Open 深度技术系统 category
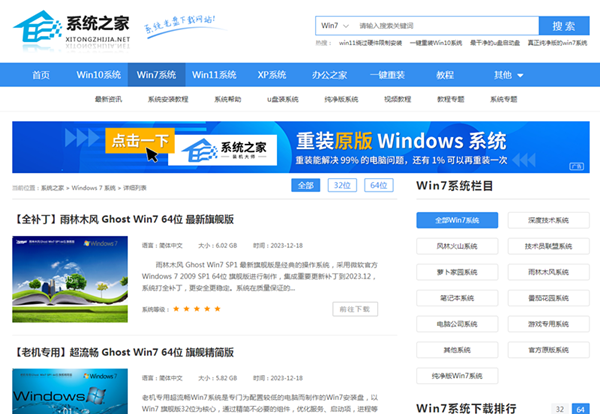 click(549, 220)
